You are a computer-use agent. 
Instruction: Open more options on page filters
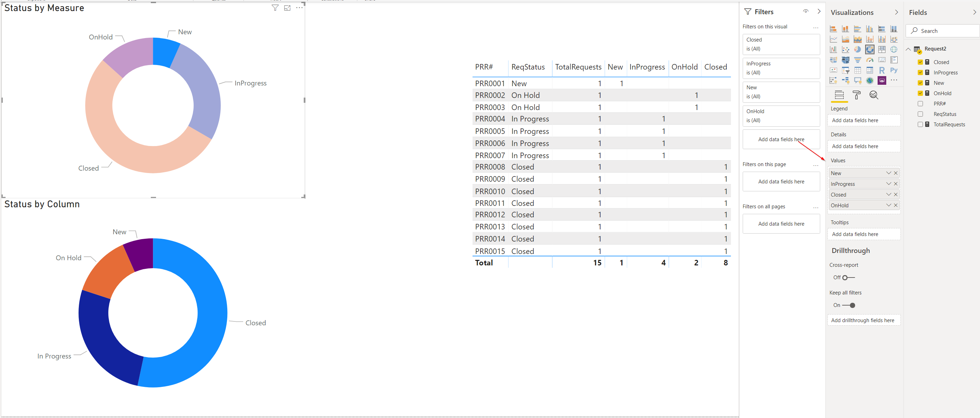tap(816, 165)
